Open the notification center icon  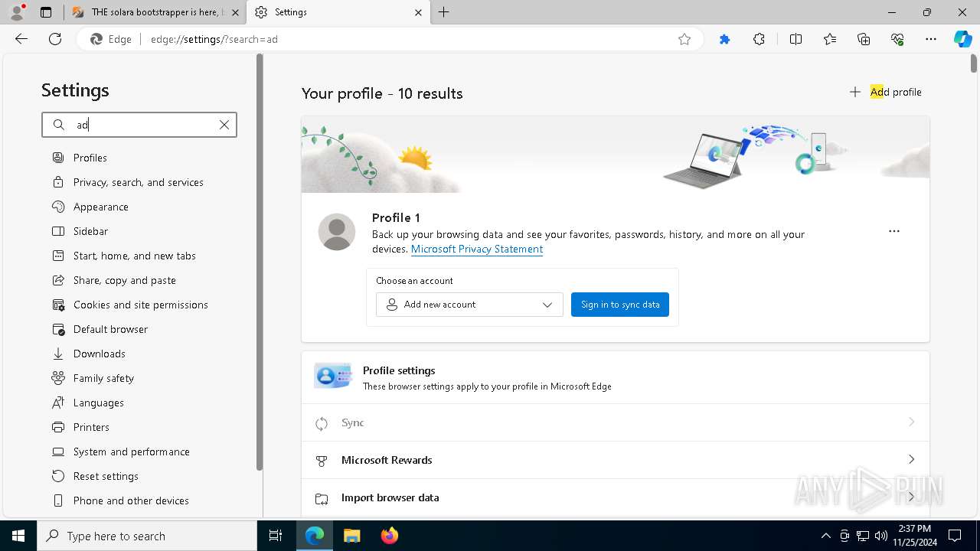click(955, 536)
